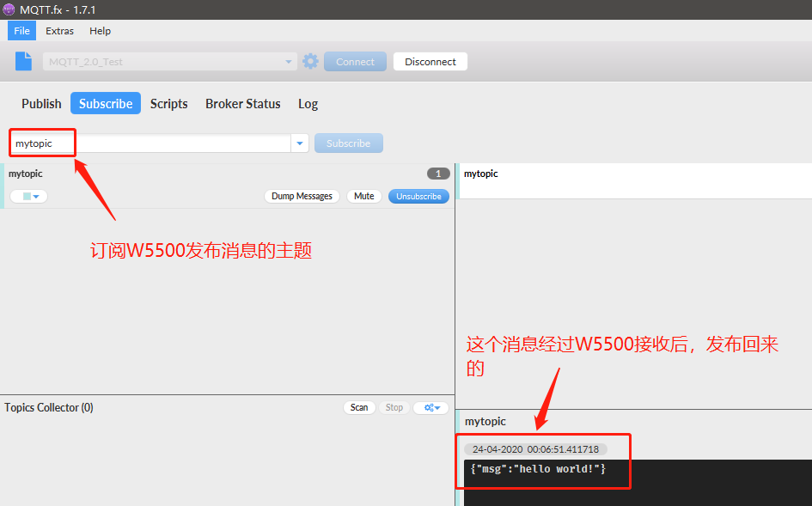Select the mytopic subscription row label
This screenshot has height=506, width=812.
click(26, 174)
